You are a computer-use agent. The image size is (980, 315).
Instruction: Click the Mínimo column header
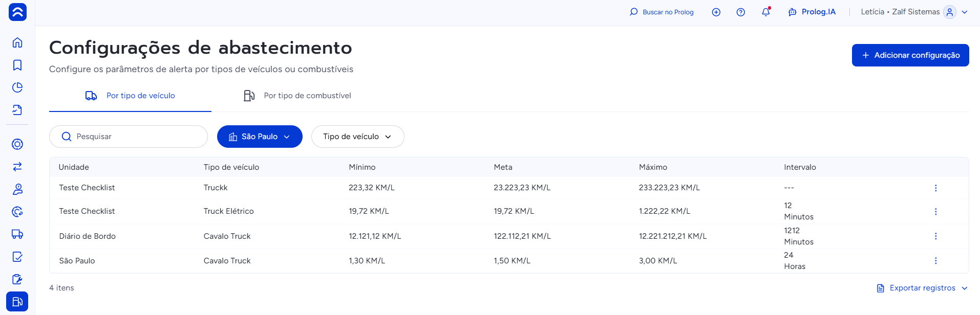[362, 167]
